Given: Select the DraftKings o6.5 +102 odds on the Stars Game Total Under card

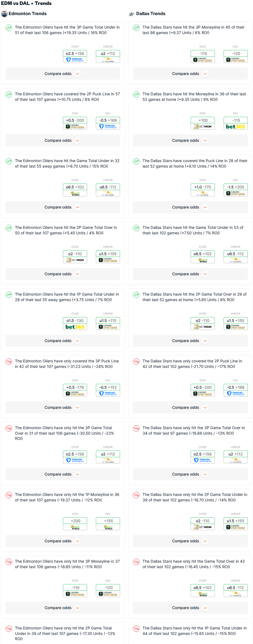Looking at the screenshot, I should pos(203,257).
